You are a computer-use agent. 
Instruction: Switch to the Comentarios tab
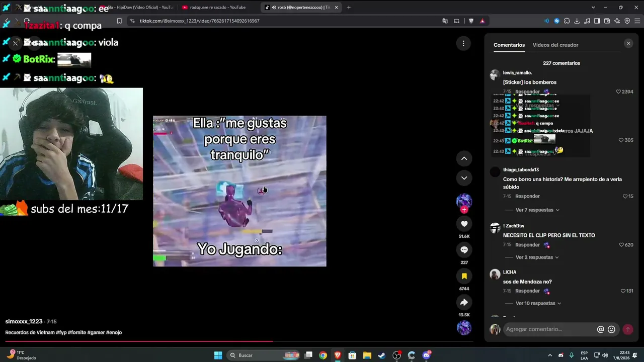[x=509, y=45]
